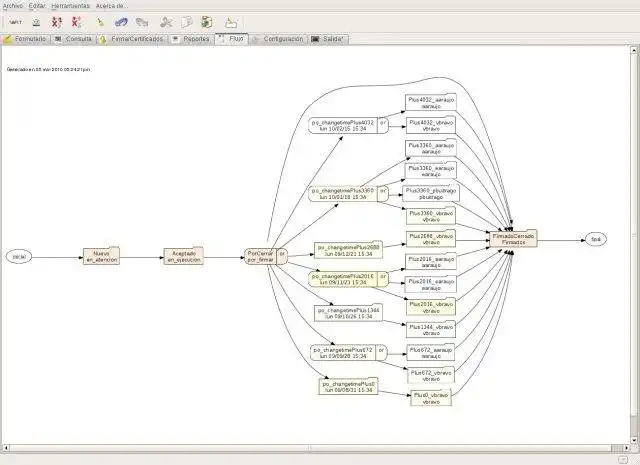
Task: Select the po_changetimePlus1344 node
Action: (349, 313)
